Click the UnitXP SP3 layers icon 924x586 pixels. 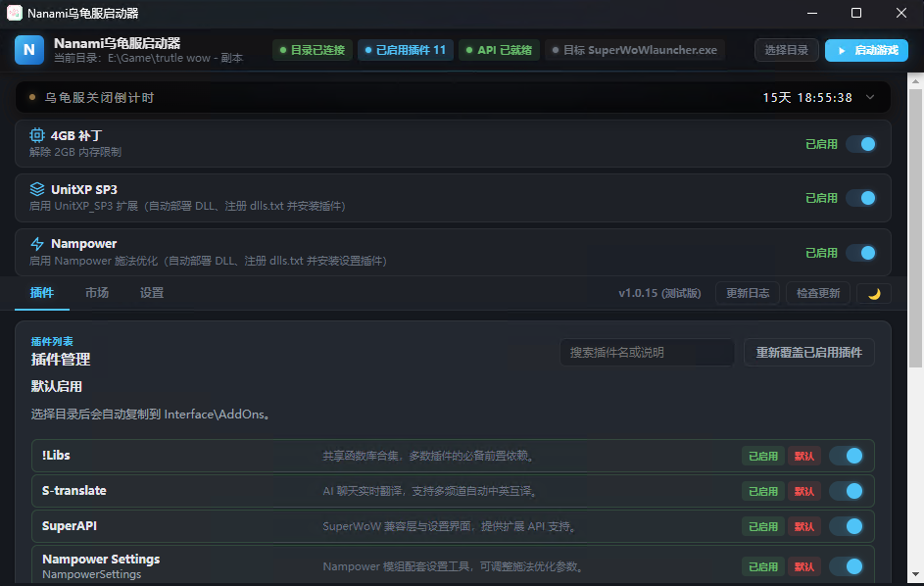[x=37, y=189]
